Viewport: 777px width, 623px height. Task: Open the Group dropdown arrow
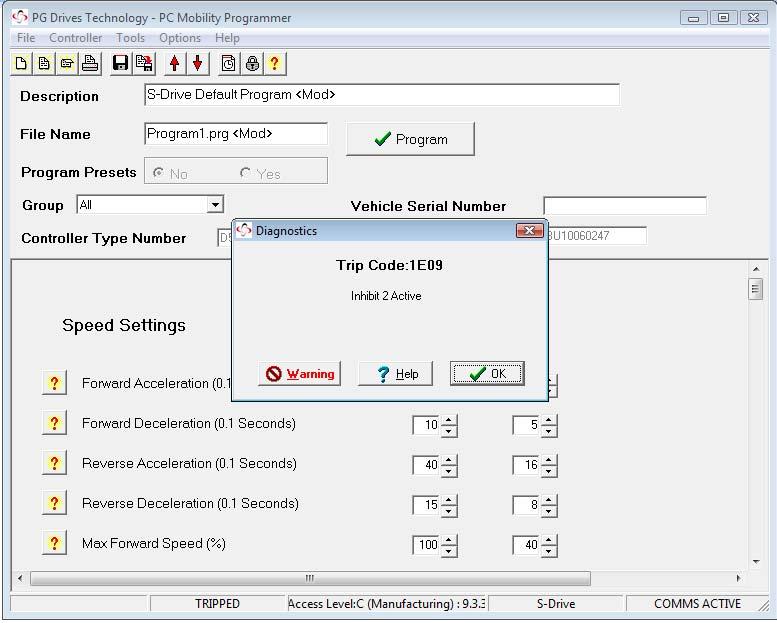(x=215, y=204)
